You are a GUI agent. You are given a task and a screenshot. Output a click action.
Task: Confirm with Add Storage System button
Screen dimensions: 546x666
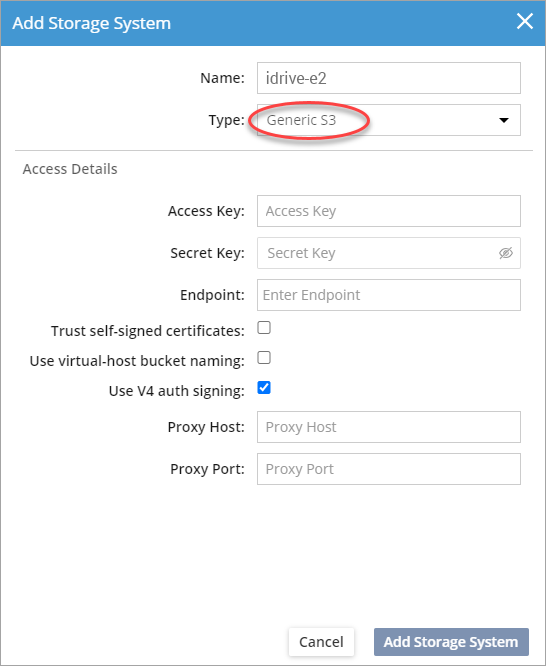coord(451,642)
